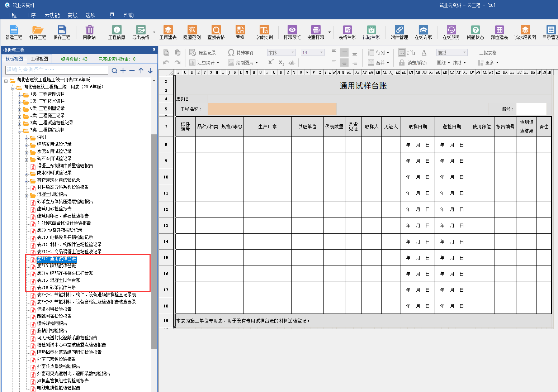Screen dimensions: 558x392
Task: Toggle 折行 word wrap
Action: pyautogui.click(x=407, y=53)
